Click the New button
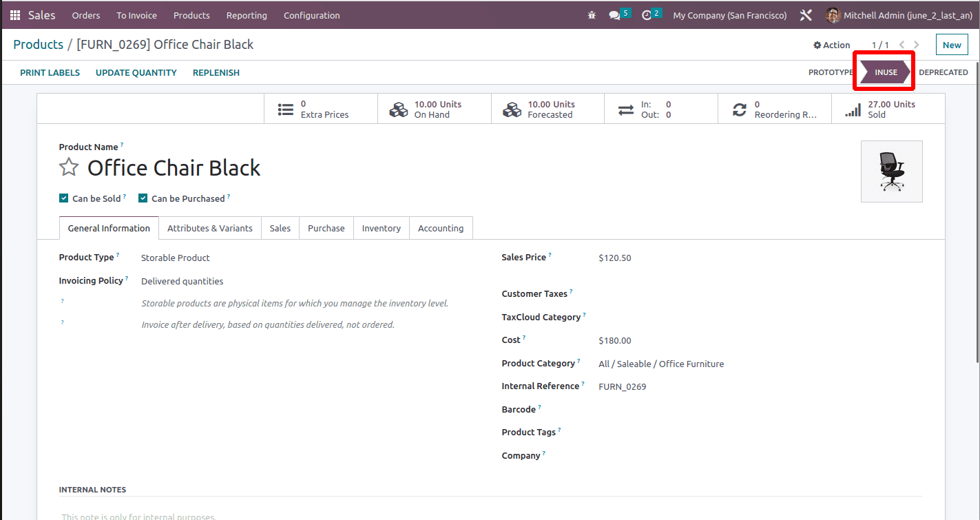This screenshot has width=980, height=520. coord(952,44)
